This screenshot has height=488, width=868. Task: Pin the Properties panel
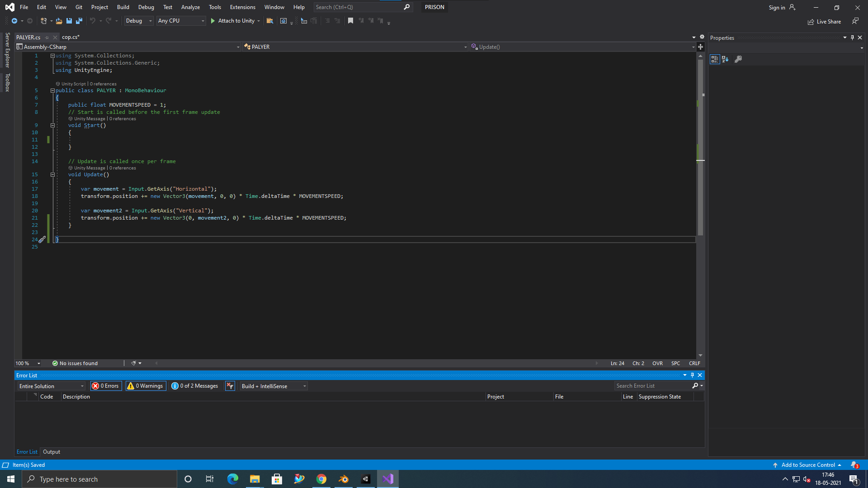(852, 38)
